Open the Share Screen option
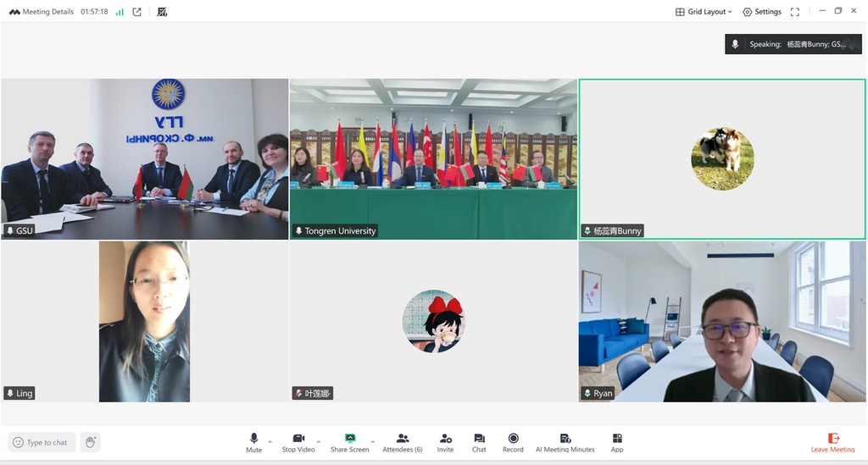Viewport: 868px width, 465px height. pyautogui.click(x=349, y=442)
